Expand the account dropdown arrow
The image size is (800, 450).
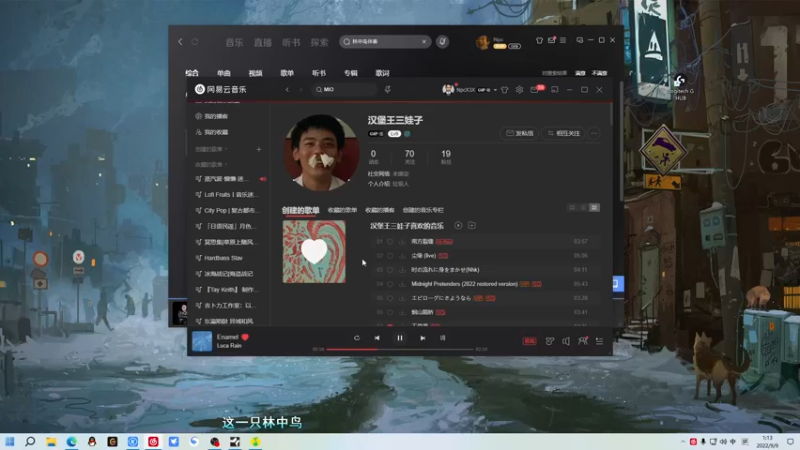(x=495, y=90)
